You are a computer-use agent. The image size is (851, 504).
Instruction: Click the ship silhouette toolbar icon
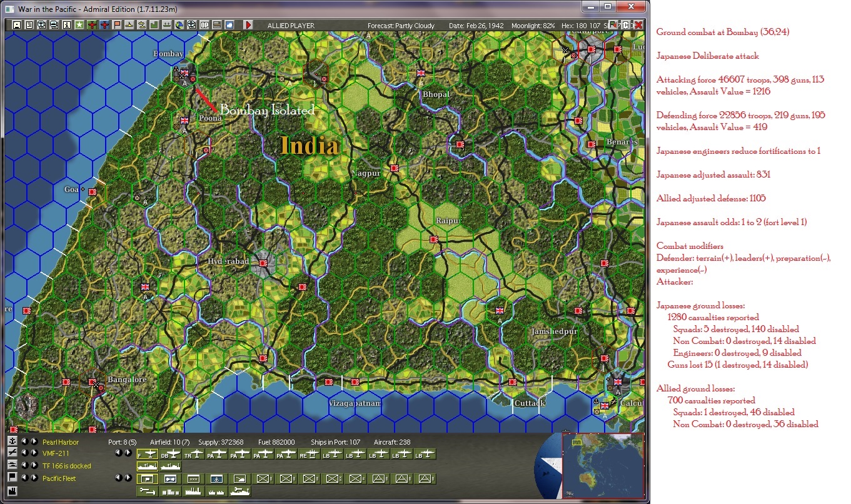[x=129, y=25]
